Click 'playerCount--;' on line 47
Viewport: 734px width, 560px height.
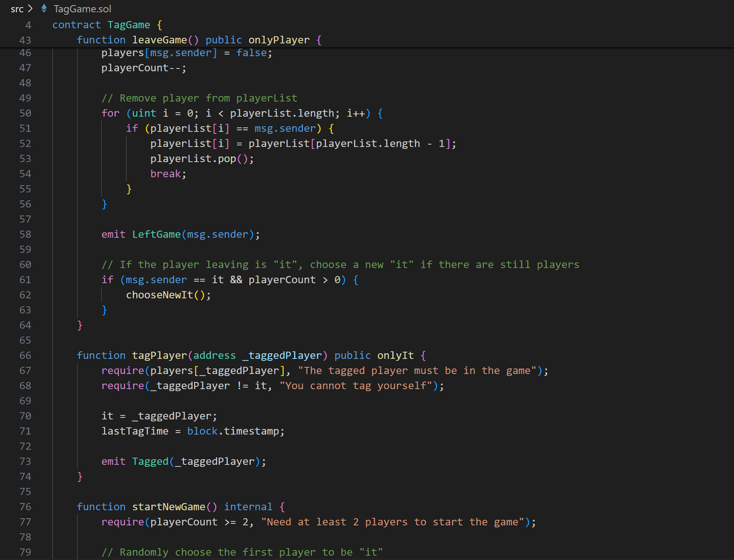144,68
